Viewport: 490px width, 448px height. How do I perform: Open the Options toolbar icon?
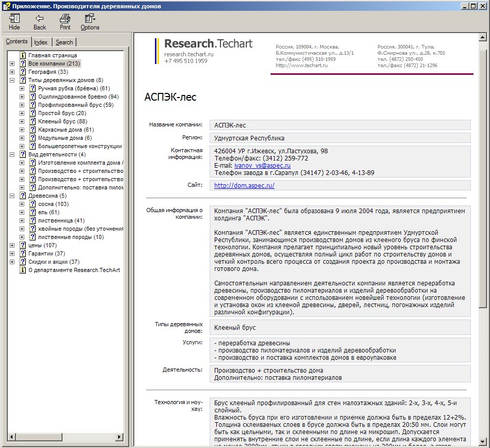tap(90, 18)
